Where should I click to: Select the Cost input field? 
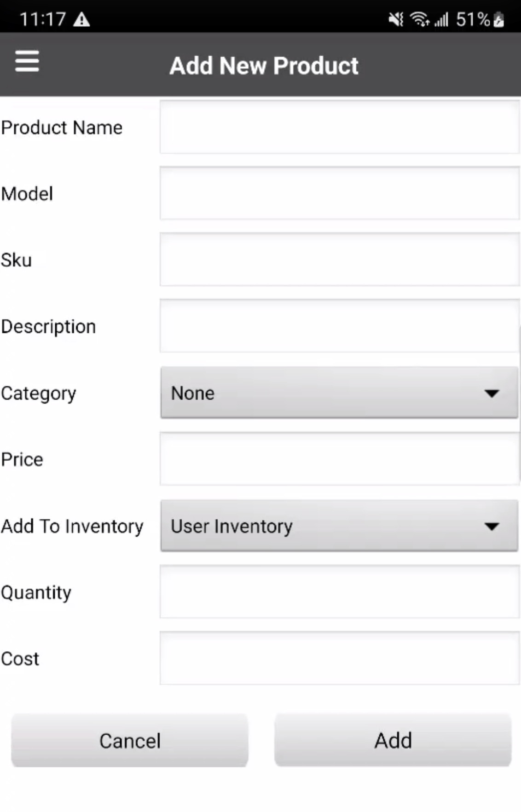[339, 658]
